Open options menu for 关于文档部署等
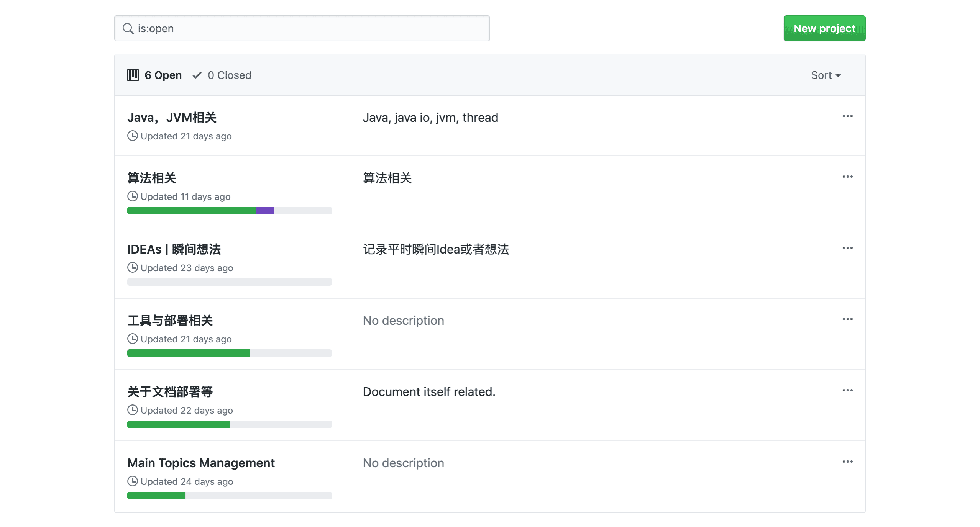This screenshot has width=980, height=527. pyautogui.click(x=847, y=390)
